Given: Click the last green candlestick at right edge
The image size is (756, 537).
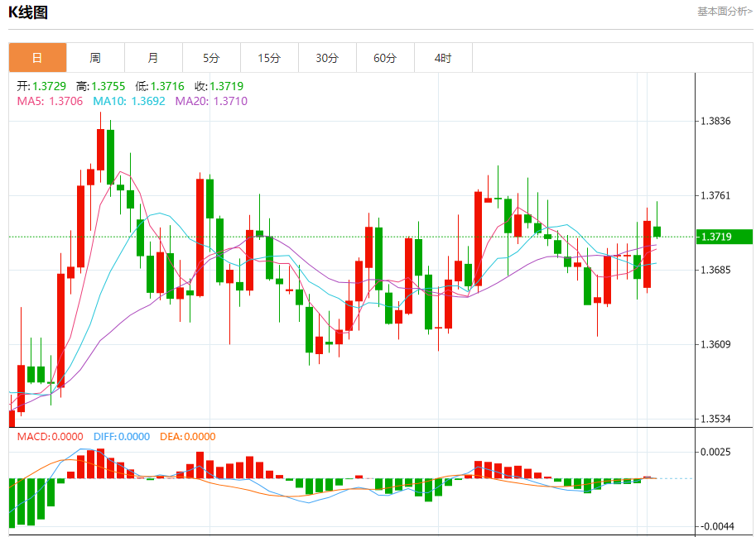Looking at the screenshot, I should pos(657,232).
